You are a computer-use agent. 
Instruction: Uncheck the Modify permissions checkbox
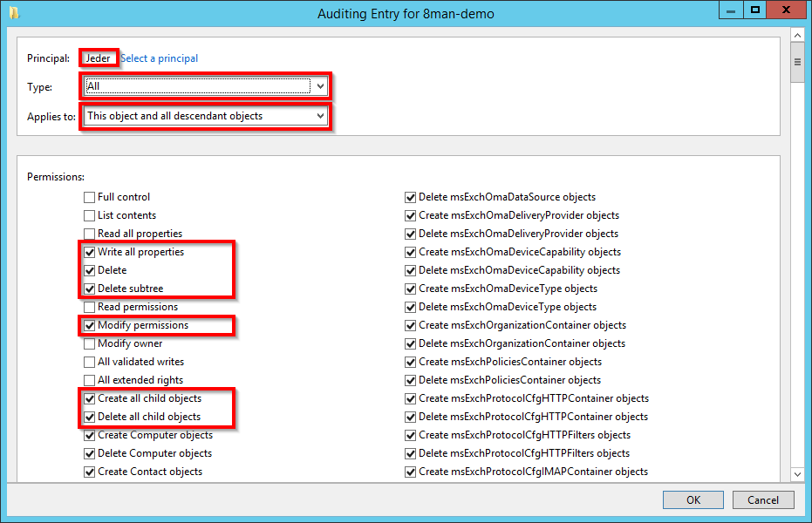pos(90,325)
